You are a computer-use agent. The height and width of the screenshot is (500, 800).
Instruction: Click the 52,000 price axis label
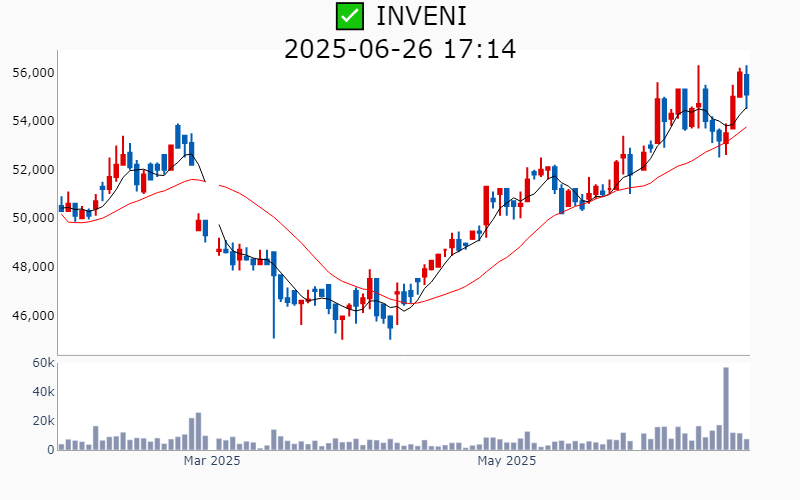coord(33,169)
